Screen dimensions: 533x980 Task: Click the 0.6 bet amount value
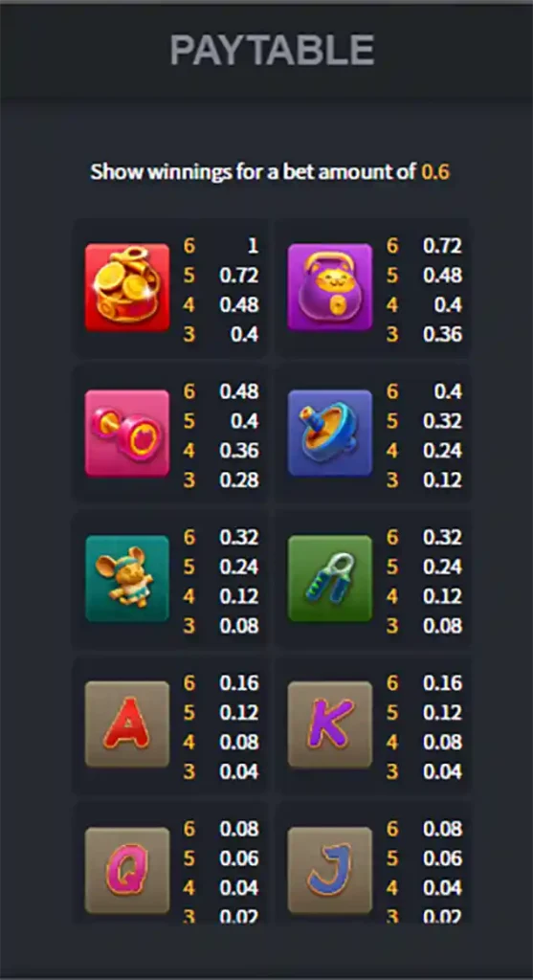[x=435, y=172]
